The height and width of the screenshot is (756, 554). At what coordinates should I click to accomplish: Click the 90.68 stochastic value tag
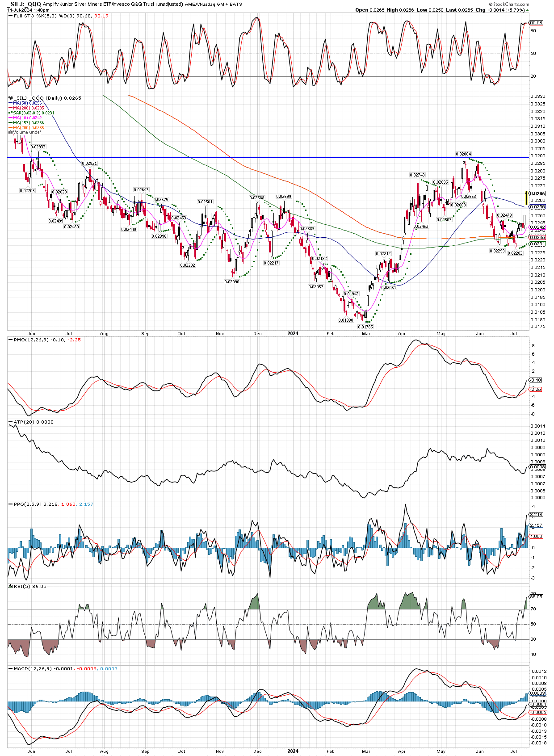536,23
